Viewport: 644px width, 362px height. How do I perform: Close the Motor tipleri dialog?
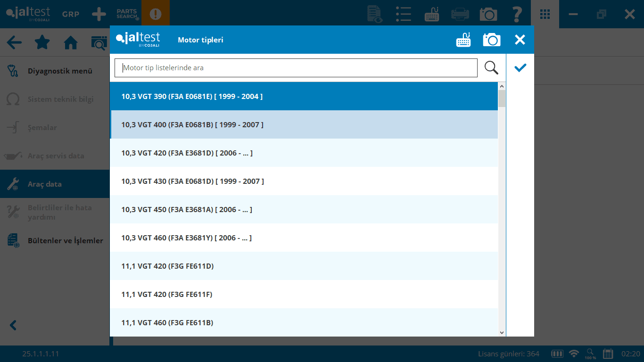[x=520, y=40]
